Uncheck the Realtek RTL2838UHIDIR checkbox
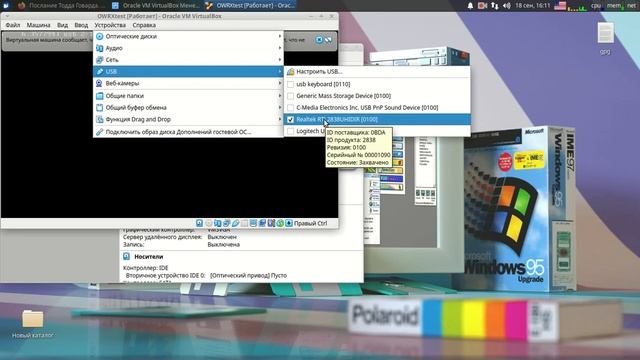This screenshot has width=640, height=360. point(290,120)
